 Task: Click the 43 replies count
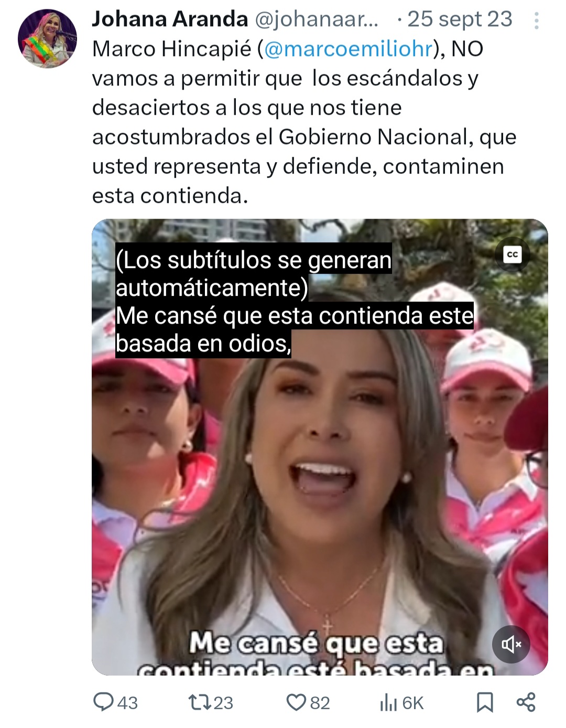(127, 703)
